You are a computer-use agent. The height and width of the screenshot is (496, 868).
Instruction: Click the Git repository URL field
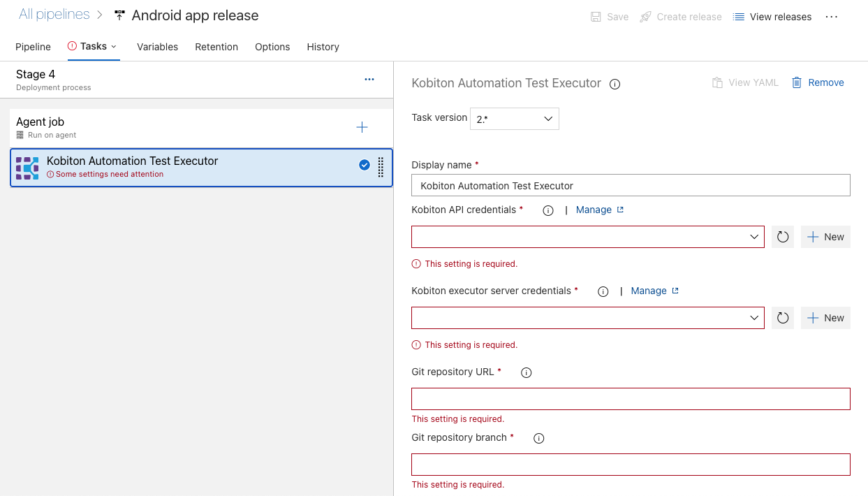(x=631, y=399)
